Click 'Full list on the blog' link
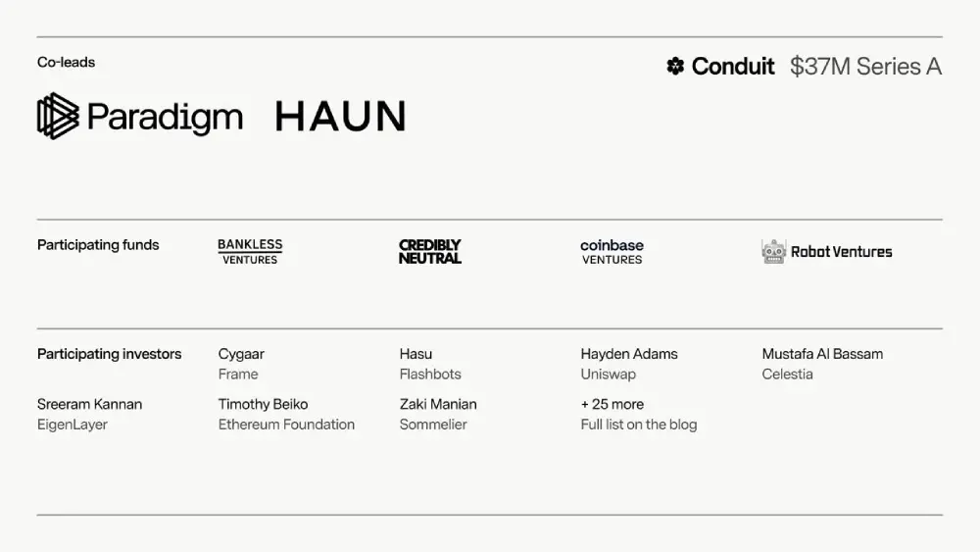Viewport: 980px width, 552px height. tap(639, 425)
